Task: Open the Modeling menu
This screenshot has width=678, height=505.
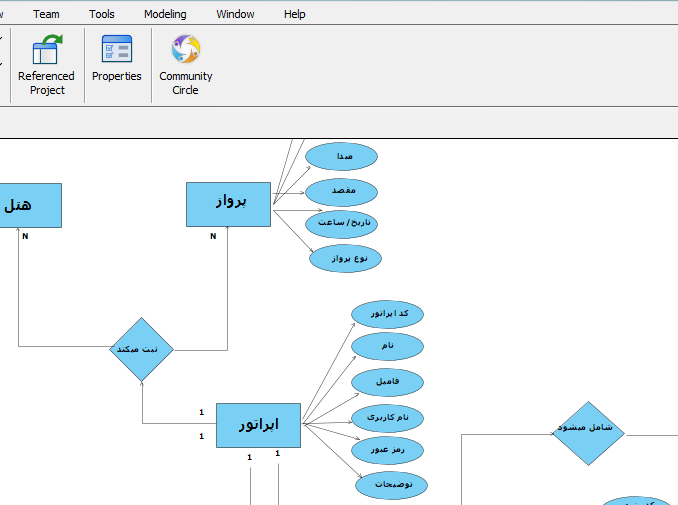Action: [x=165, y=14]
